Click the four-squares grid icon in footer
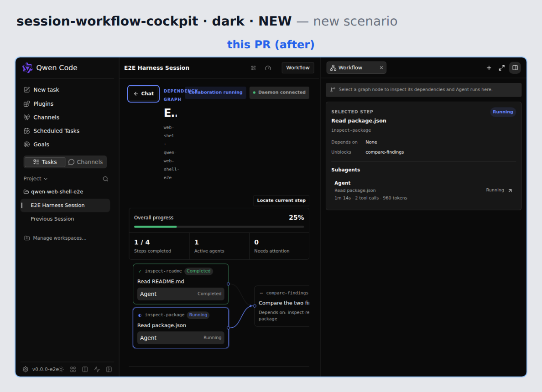The image size is (542, 392). 73,369
